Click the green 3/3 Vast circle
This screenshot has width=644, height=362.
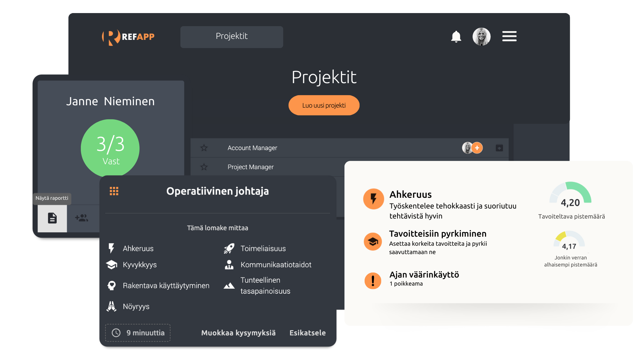[110, 148]
